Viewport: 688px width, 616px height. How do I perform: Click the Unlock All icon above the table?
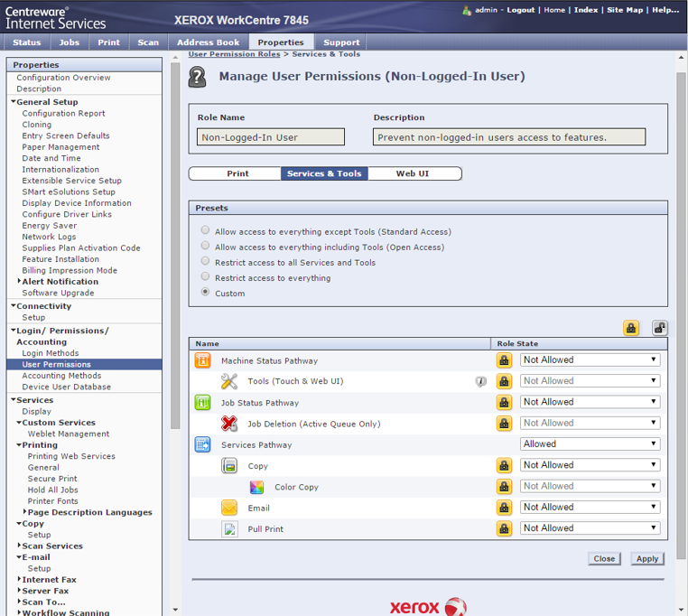[660, 328]
